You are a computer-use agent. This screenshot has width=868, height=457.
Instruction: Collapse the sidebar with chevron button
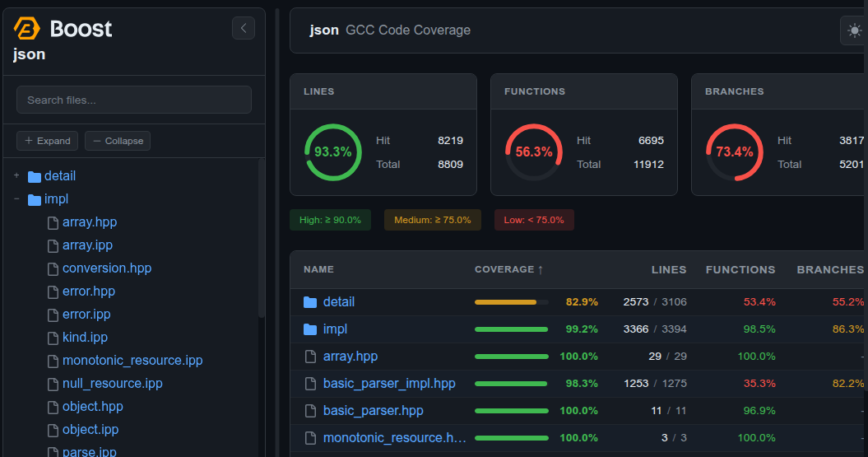[x=243, y=28]
